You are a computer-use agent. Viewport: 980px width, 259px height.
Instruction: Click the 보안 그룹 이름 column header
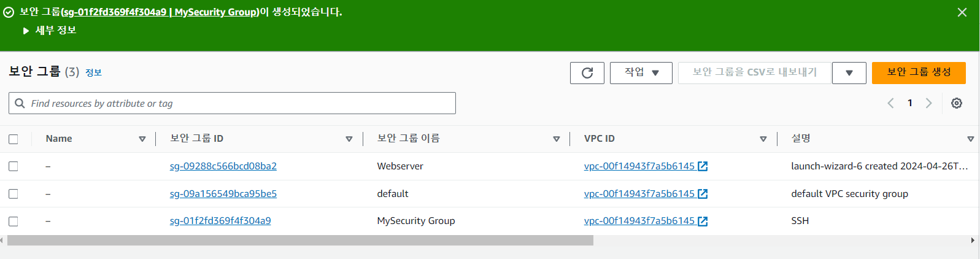(x=408, y=139)
